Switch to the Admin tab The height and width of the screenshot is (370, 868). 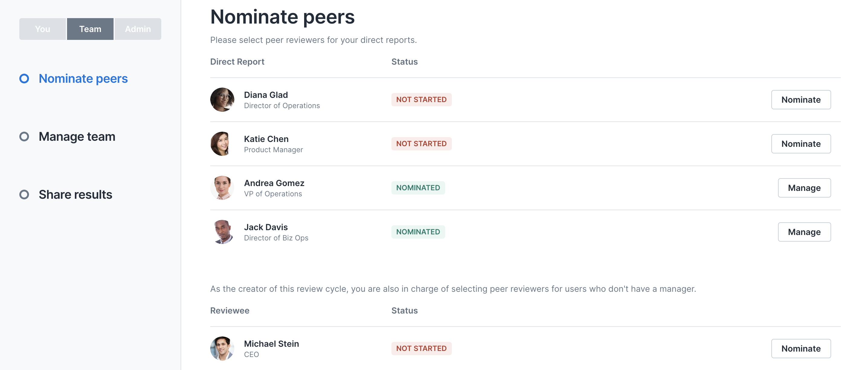(138, 29)
